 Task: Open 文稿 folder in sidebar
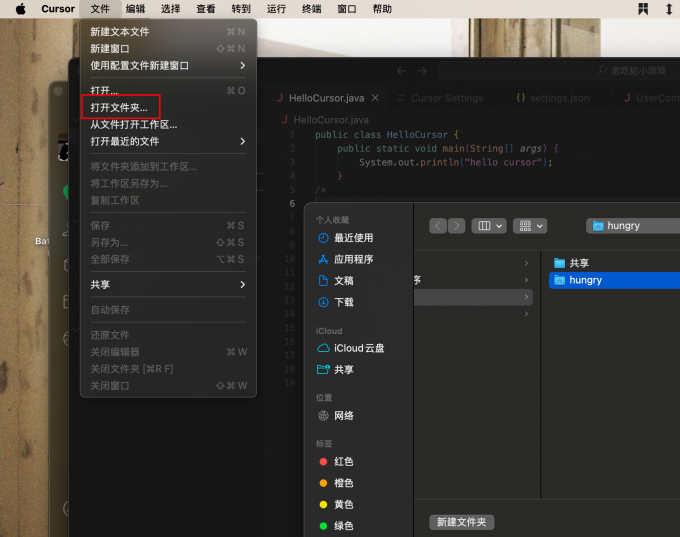point(343,281)
